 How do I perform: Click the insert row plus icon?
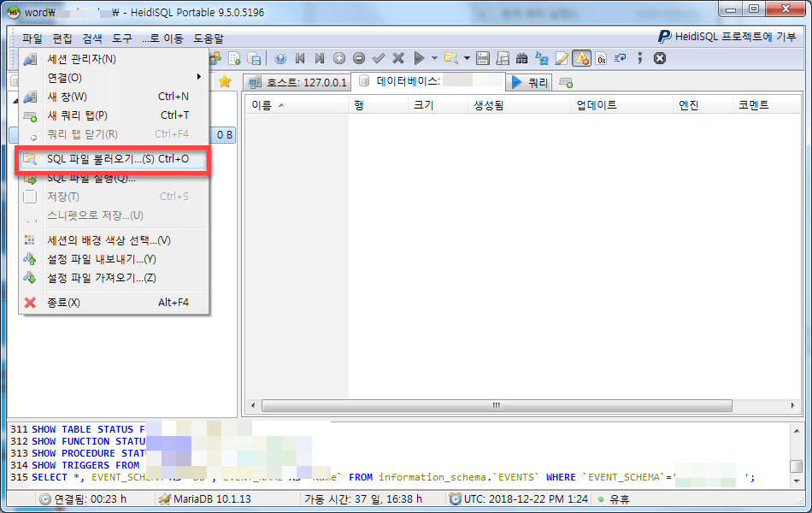point(339,58)
